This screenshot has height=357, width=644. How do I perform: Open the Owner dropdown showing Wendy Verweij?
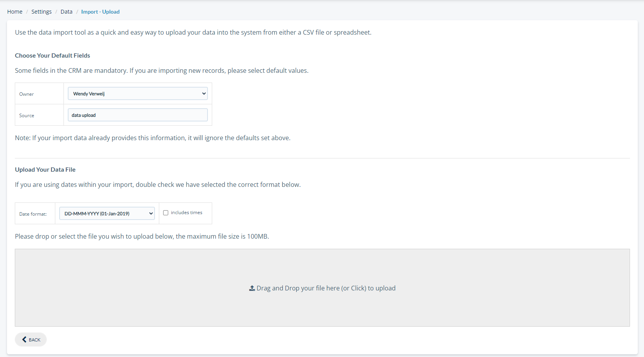pos(138,93)
